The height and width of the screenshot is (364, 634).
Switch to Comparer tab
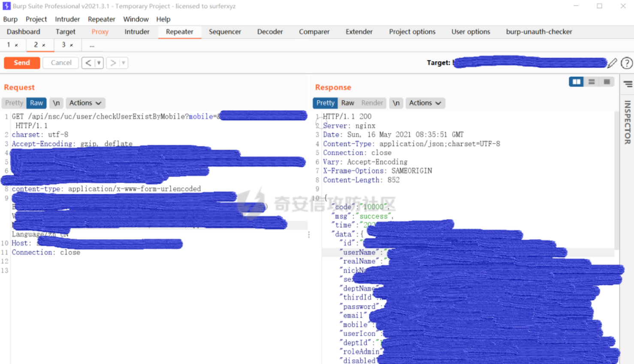(x=314, y=32)
